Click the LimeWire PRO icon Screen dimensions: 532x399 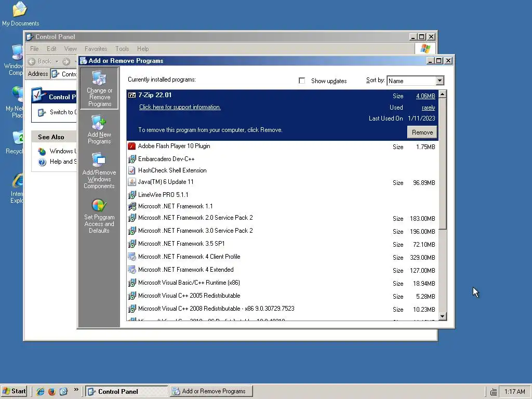pos(131,195)
